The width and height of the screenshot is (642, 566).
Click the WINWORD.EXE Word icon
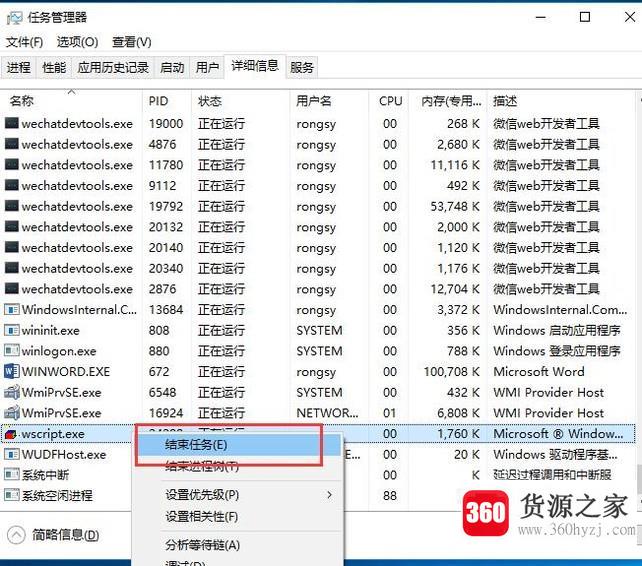tap(11, 371)
